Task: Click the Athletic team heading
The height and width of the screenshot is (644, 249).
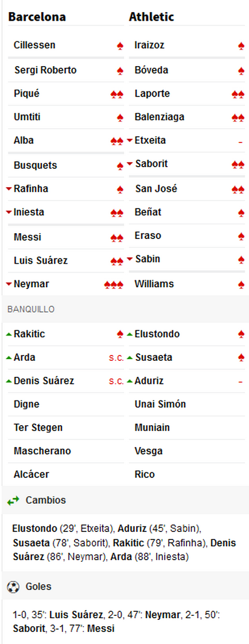Action: point(151,17)
